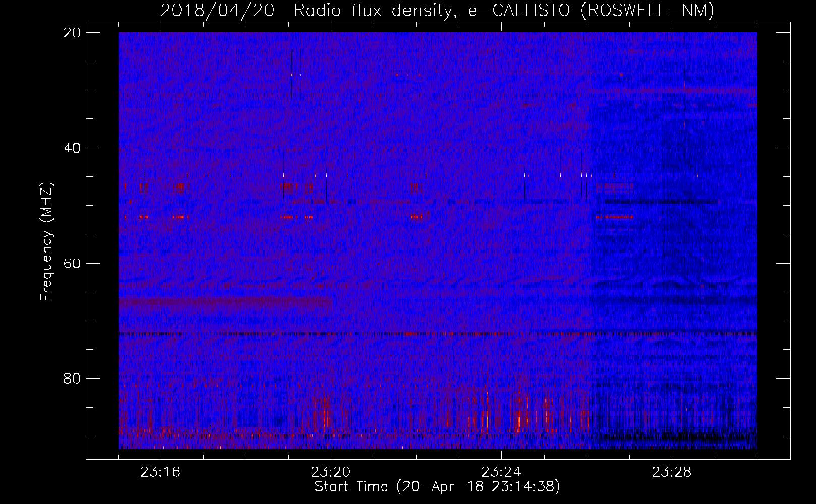The width and height of the screenshot is (816, 504).
Task: Select the 40 frequency tick label
Action: point(72,148)
